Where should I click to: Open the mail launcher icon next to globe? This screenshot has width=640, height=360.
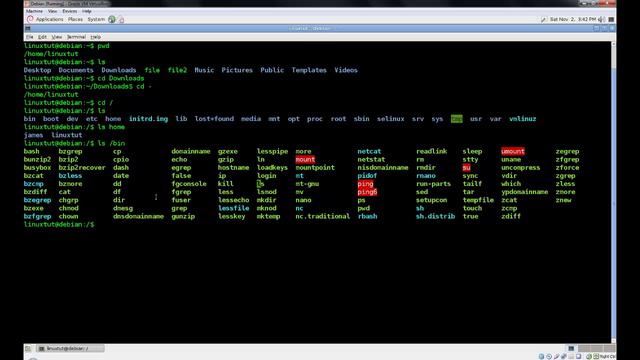(x=121, y=19)
